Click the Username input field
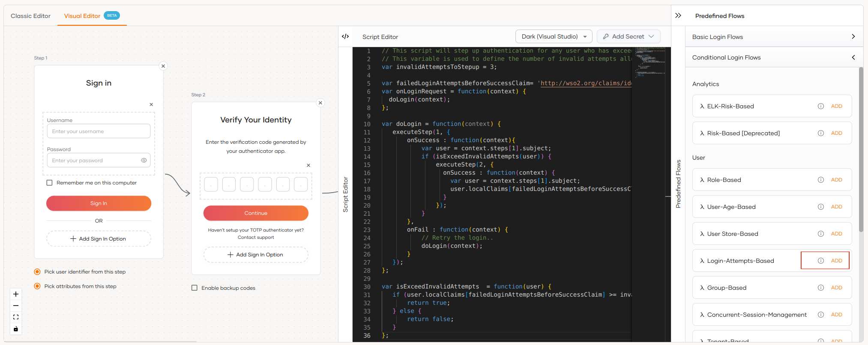868x345 pixels. (99, 131)
